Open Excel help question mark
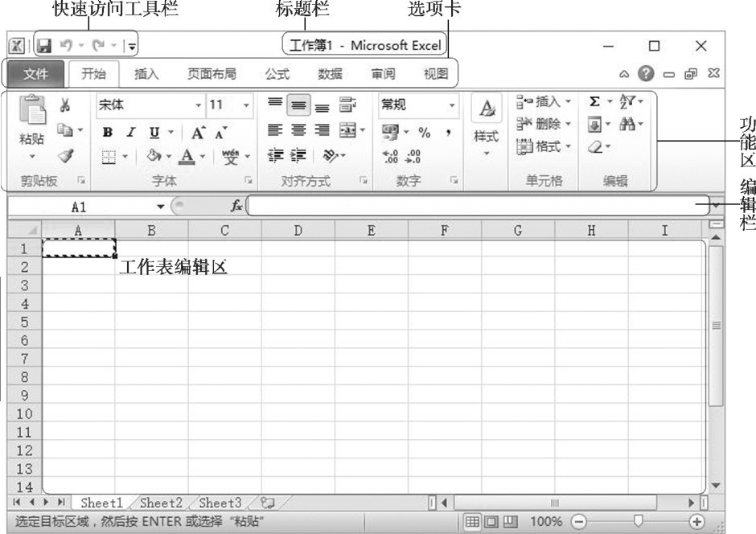 (x=646, y=73)
